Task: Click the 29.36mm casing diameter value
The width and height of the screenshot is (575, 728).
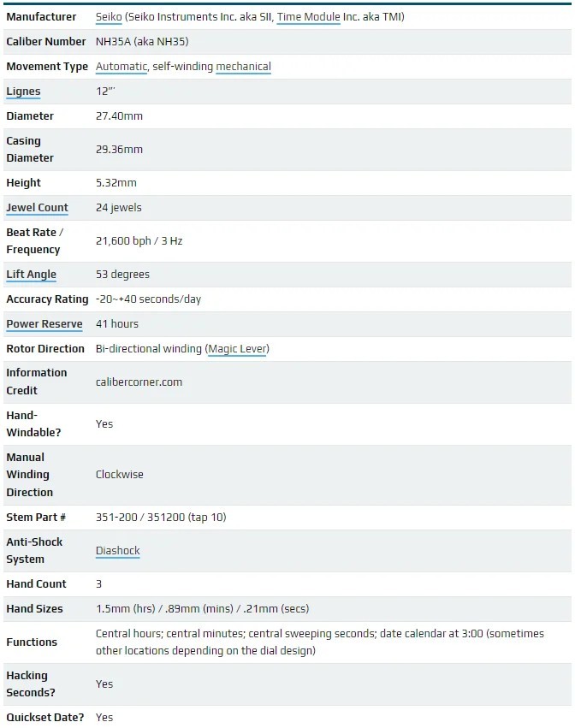Action: tap(119, 150)
